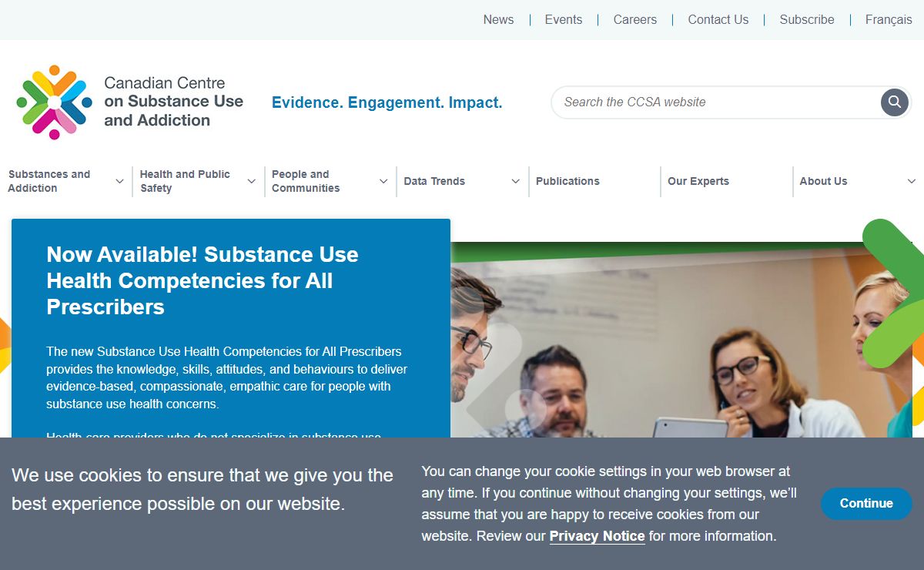Expand chevron beside About Us

point(912,181)
